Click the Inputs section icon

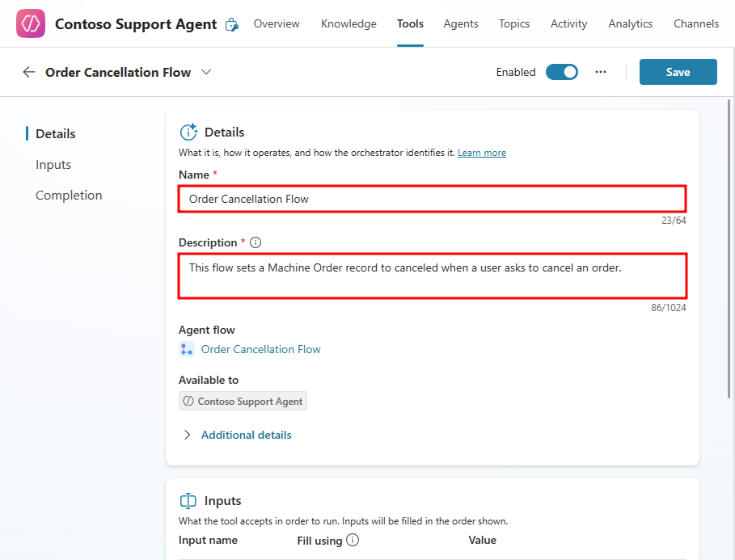[x=188, y=501]
